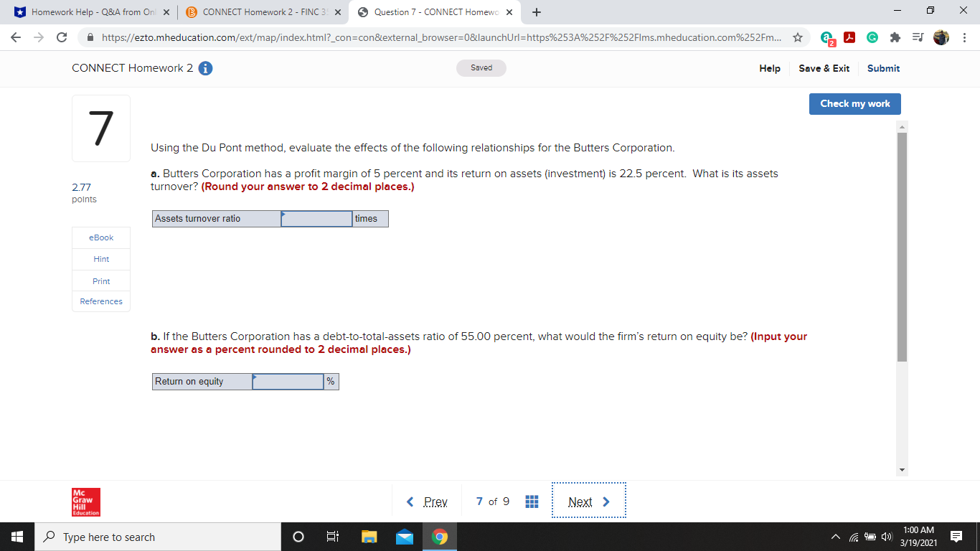The width and height of the screenshot is (980, 551).
Task: Open a new browser tab with plus
Action: coord(536,12)
